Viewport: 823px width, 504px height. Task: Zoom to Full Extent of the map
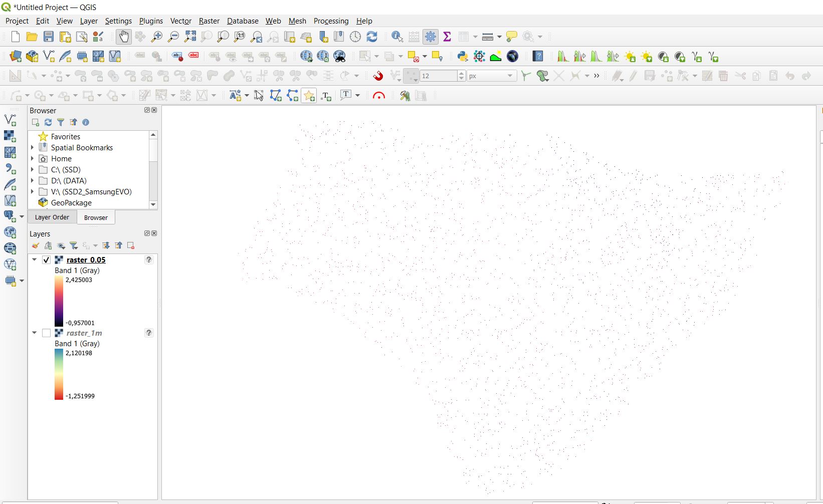pyautogui.click(x=190, y=37)
